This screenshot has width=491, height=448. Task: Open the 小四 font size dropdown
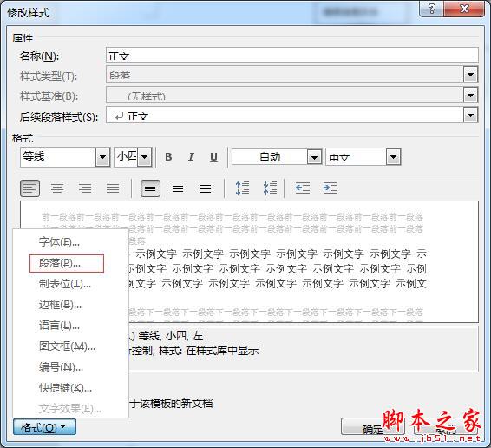[145, 157]
